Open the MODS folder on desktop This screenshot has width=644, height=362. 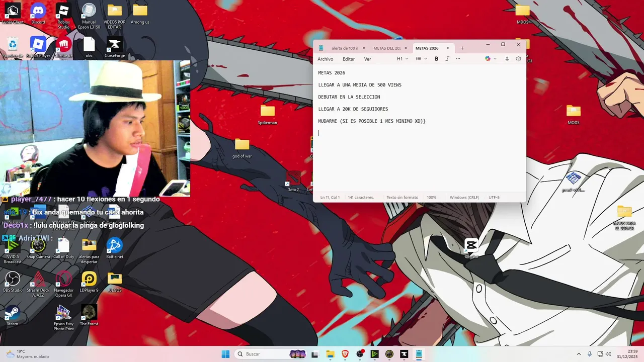[574, 114]
